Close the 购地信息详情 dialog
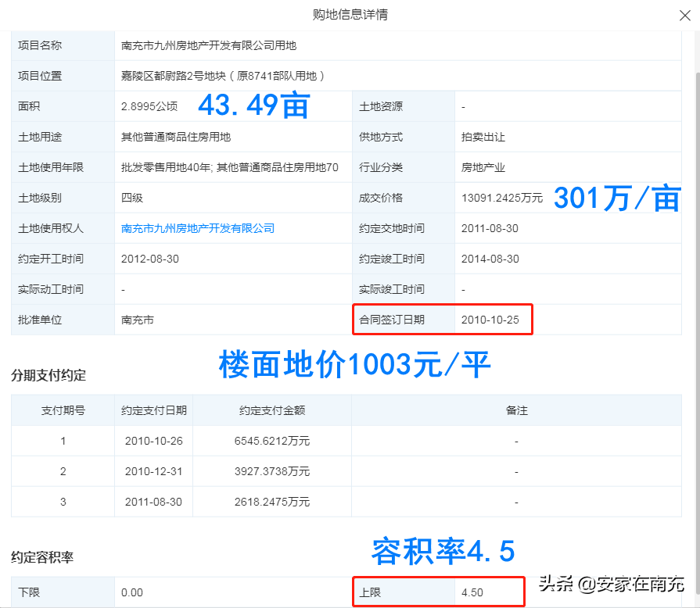 (x=685, y=16)
